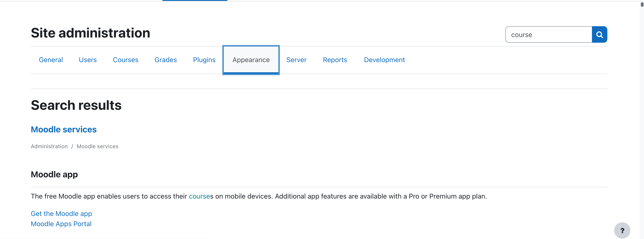
Task: Switch to the Server tab
Action: [296, 60]
